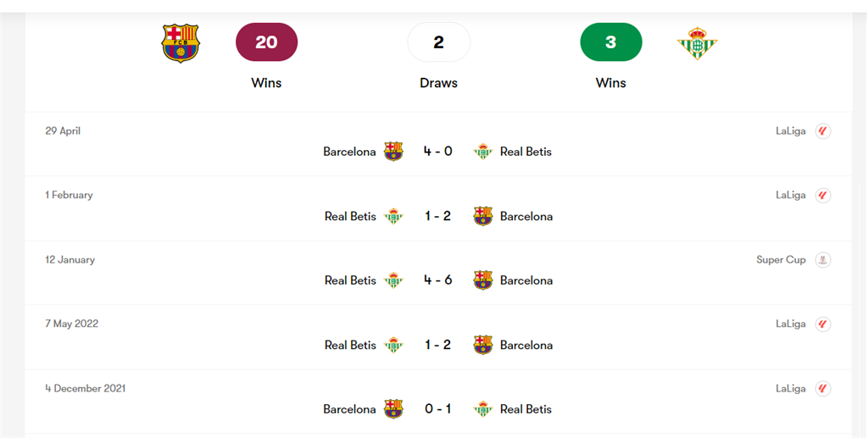
Task: Click the large FC Barcelona crest
Action: click(x=181, y=42)
